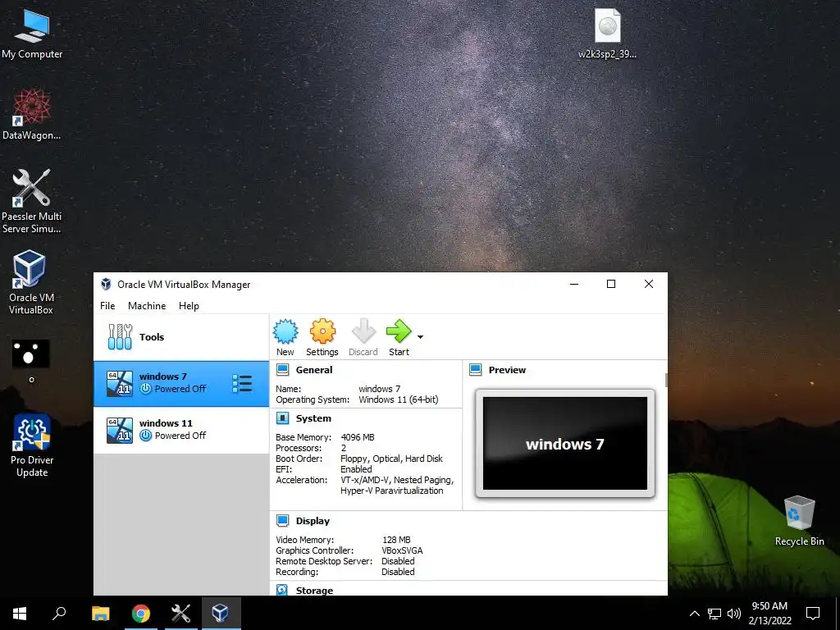Select Paessler Multi Server Simulator shortcut
840x630 pixels.
tap(32, 202)
